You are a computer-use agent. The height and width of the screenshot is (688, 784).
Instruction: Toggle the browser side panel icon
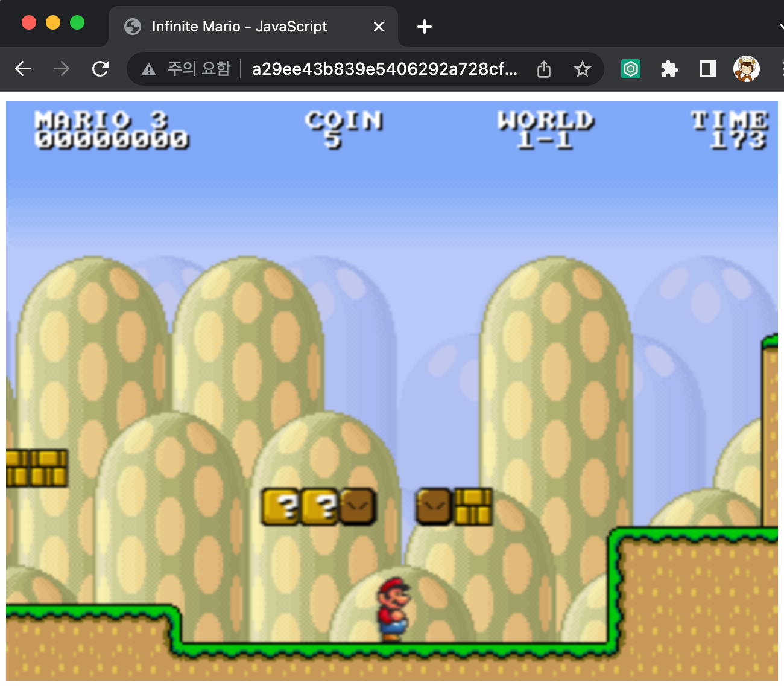click(x=708, y=69)
